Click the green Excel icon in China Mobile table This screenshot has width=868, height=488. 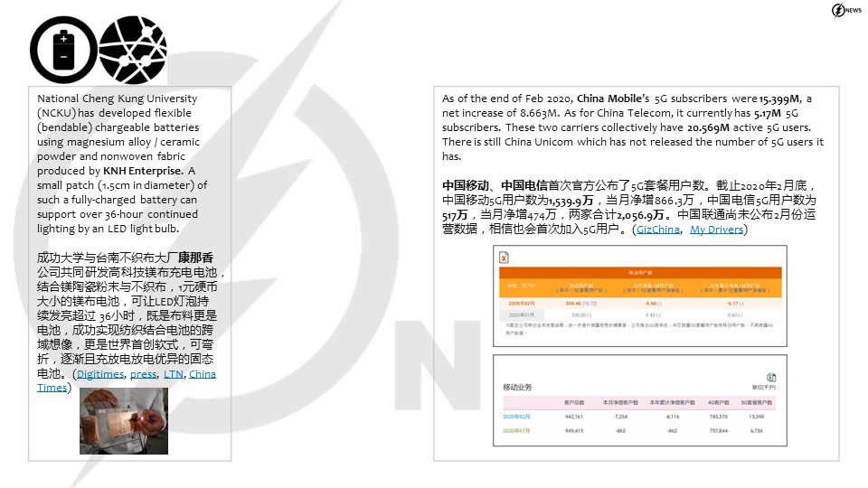pos(771,378)
